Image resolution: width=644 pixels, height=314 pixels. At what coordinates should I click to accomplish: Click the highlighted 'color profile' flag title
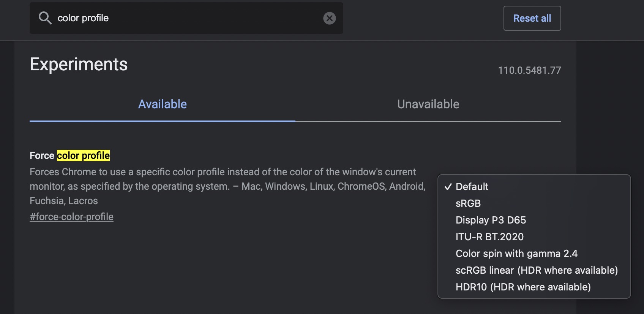click(83, 155)
